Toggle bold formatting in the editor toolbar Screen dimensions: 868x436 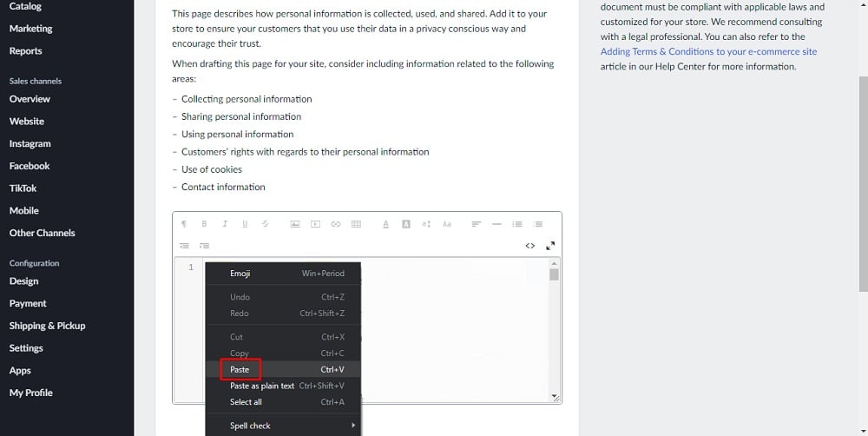point(204,224)
